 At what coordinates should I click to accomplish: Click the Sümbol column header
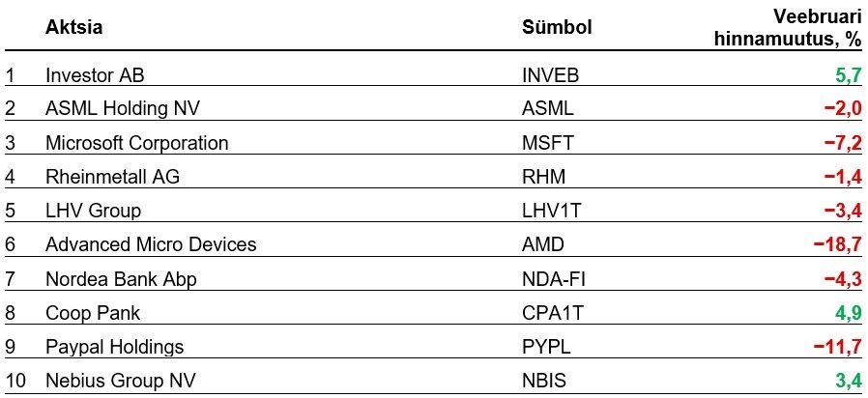[x=557, y=27]
